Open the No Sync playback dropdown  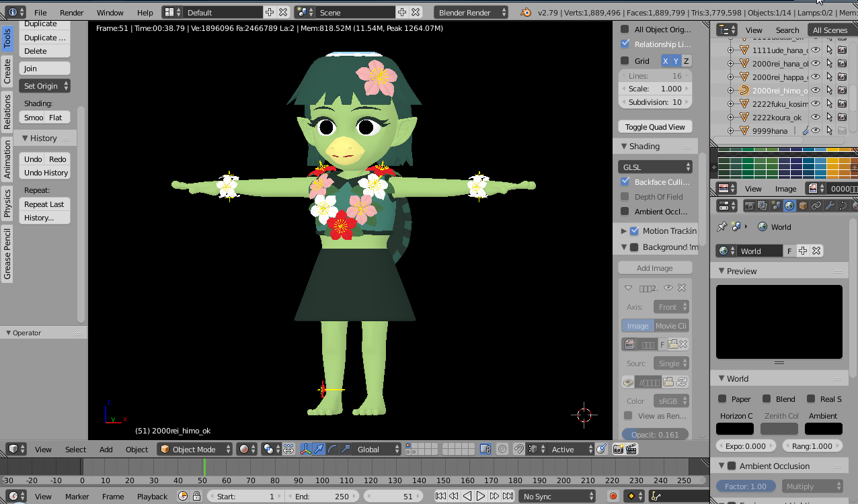pos(556,496)
